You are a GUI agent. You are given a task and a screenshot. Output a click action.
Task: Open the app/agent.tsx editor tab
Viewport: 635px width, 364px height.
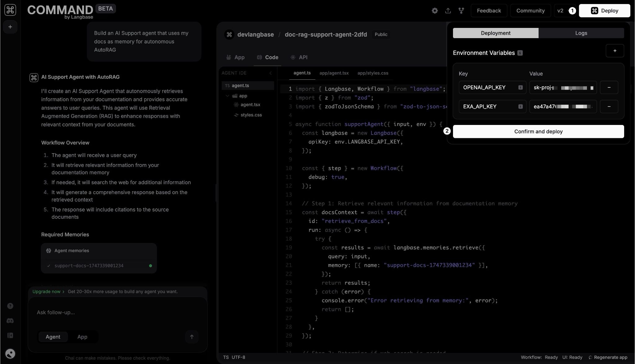pos(334,73)
